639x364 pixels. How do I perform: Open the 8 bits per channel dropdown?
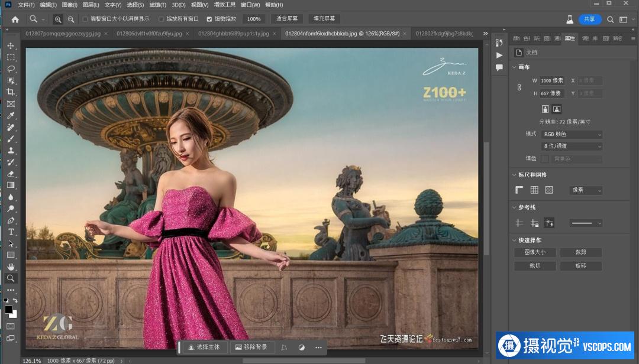click(572, 146)
